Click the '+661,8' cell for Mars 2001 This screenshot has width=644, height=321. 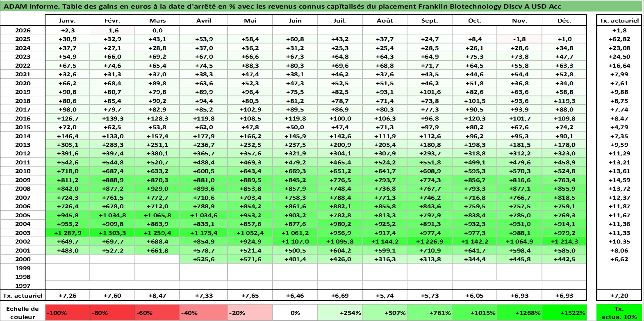(157, 250)
